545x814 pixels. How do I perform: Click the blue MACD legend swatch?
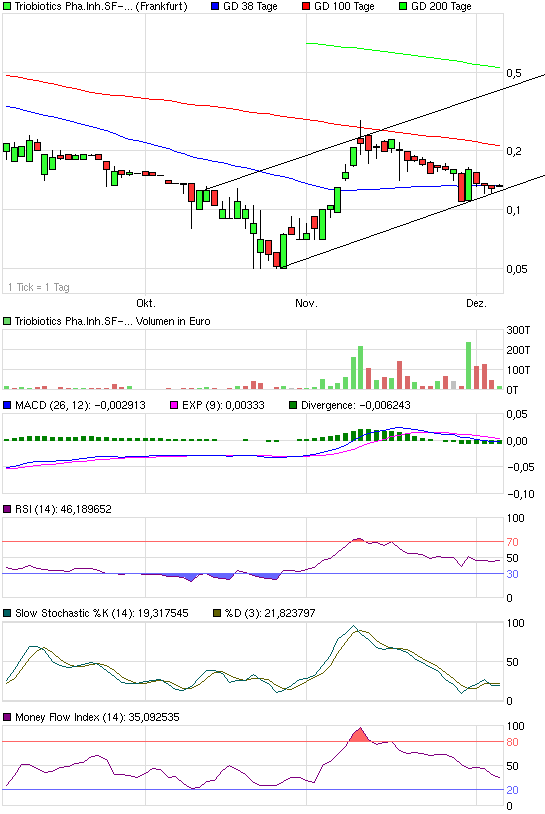pos(7,405)
